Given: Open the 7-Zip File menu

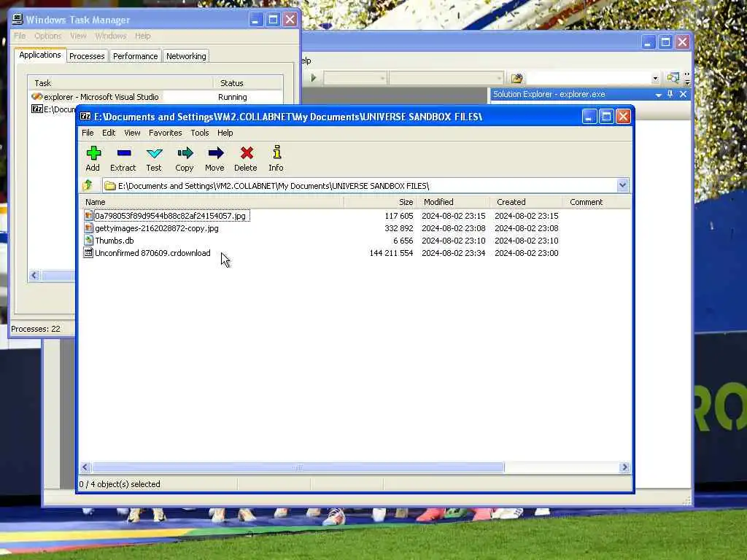Looking at the screenshot, I should [88, 133].
